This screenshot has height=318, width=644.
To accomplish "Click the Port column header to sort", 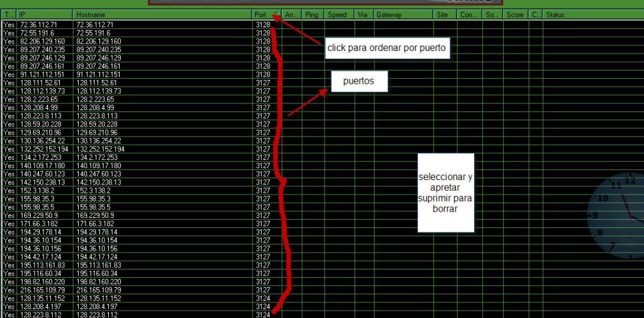I will (x=266, y=14).
